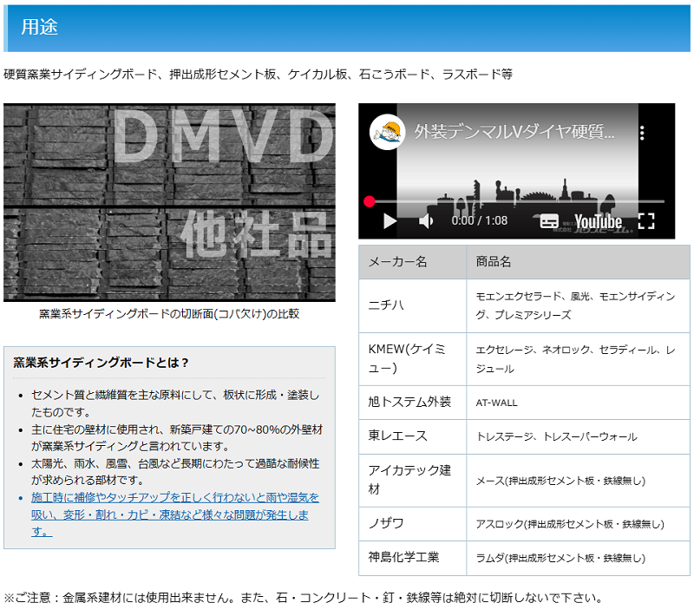The width and height of the screenshot is (694, 616).
Task: Select the 旭トステム外装 table cell
Action: click(x=413, y=403)
